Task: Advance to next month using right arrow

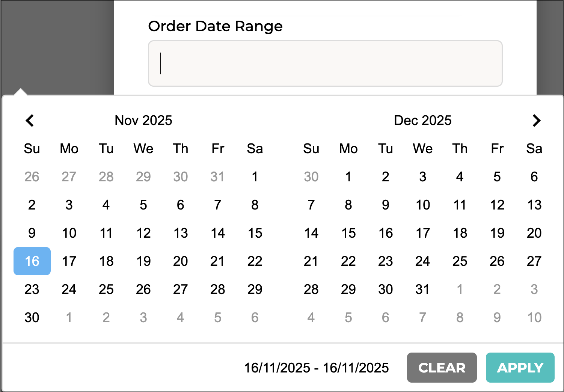Action: coord(536,121)
